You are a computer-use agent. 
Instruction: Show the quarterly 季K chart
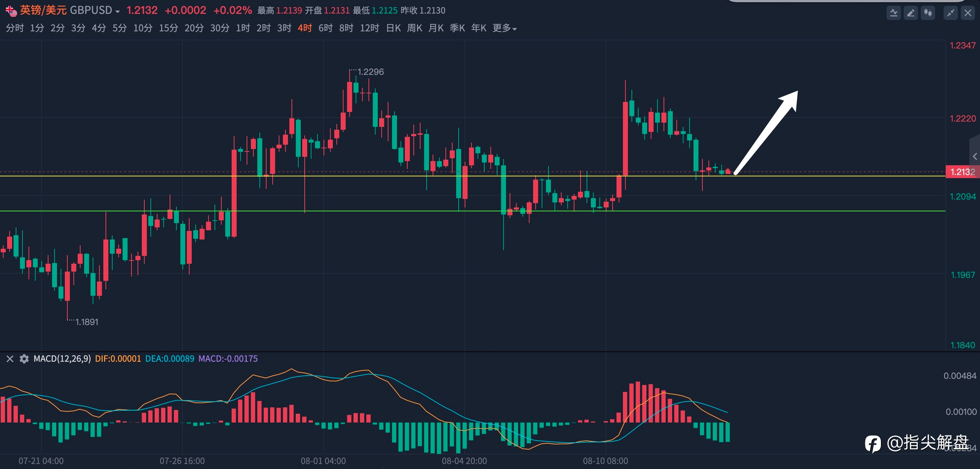(457, 28)
